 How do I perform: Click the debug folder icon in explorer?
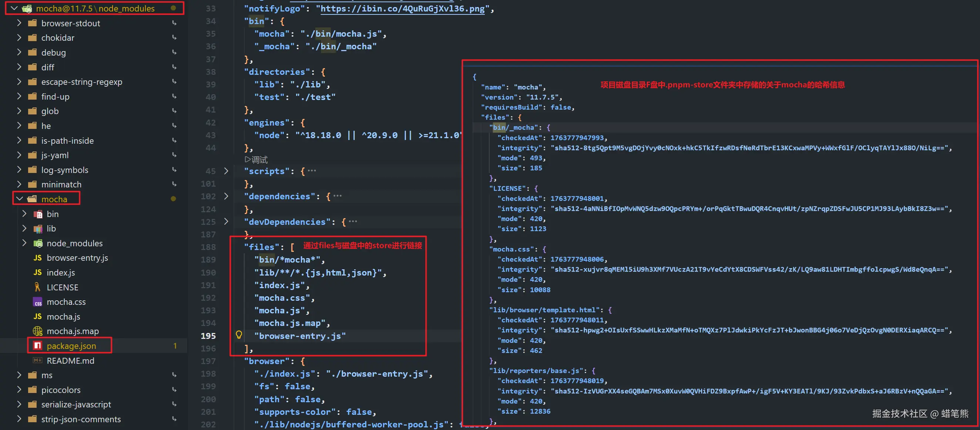(32, 52)
